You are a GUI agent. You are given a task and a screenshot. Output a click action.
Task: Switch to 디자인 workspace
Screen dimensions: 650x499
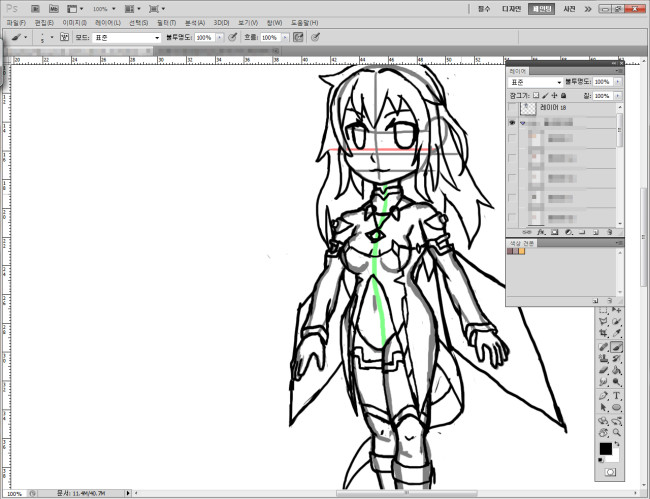coord(513,8)
